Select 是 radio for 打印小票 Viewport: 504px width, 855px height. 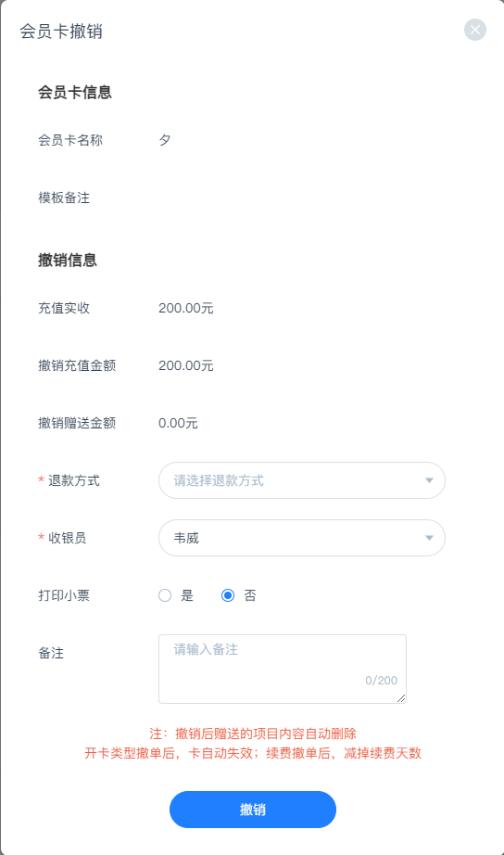tap(165, 595)
